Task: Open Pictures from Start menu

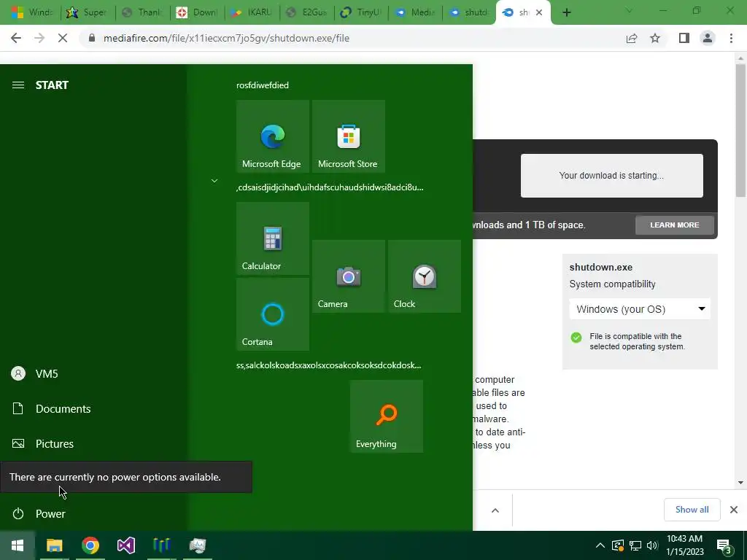Action: 93,444
